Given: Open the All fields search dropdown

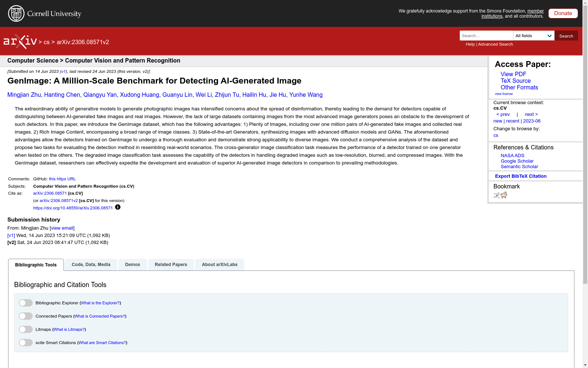Looking at the screenshot, I should [534, 35].
